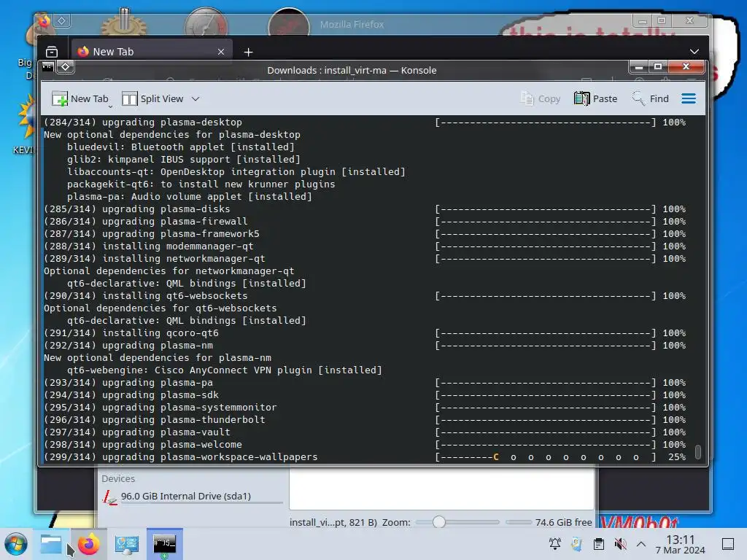Click line installing networkmanager-qt
This screenshot has width=747, height=560.
pyautogui.click(x=365, y=259)
